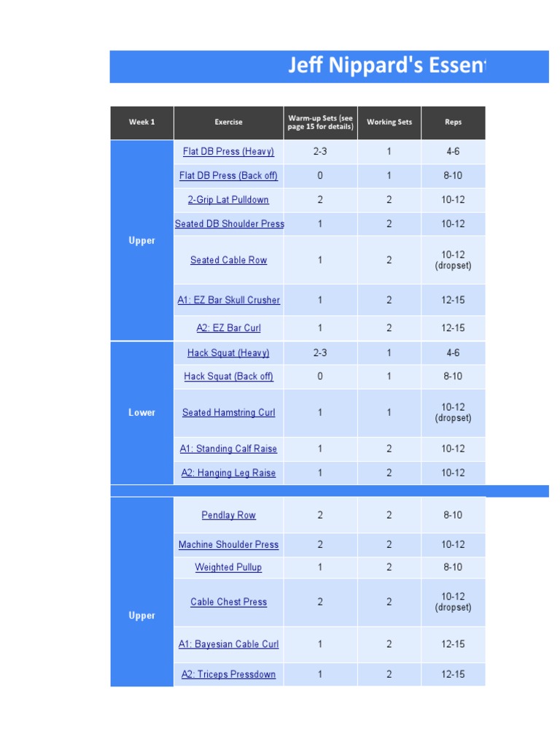Click the Flat DB Press (Back off) link

point(228,176)
